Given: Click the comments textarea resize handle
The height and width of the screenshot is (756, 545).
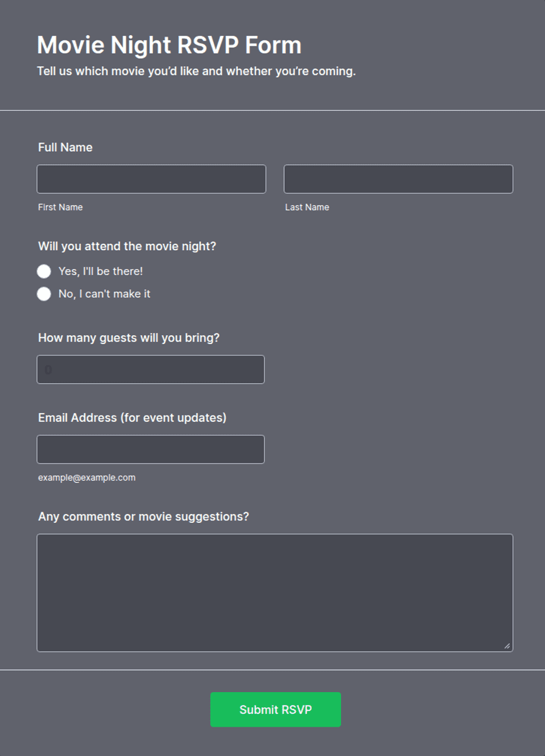Looking at the screenshot, I should tap(507, 646).
